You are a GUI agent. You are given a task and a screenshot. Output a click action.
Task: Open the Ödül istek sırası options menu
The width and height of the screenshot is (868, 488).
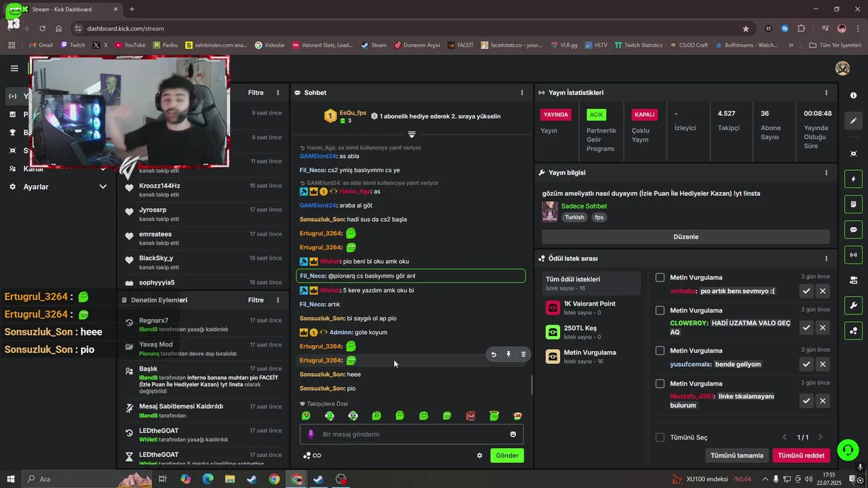pyautogui.click(x=826, y=258)
